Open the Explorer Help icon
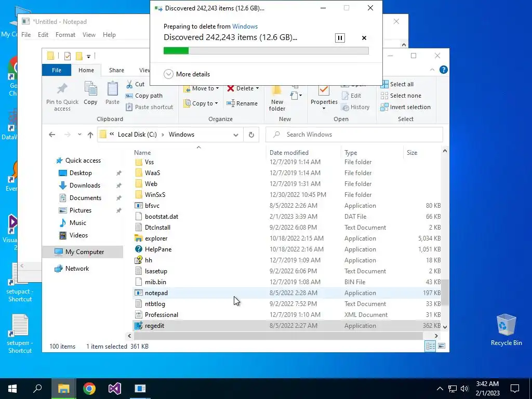 [443, 70]
